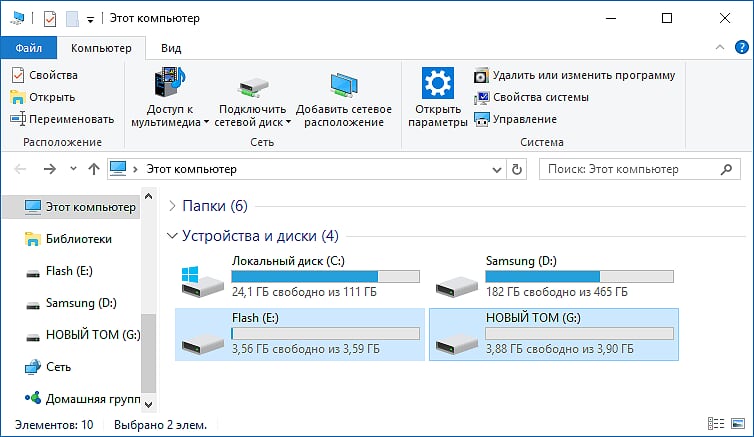The width and height of the screenshot is (754, 437).
Task: Open the Доступ к мультимедиа ribbon icon
Action: point(170,82)
